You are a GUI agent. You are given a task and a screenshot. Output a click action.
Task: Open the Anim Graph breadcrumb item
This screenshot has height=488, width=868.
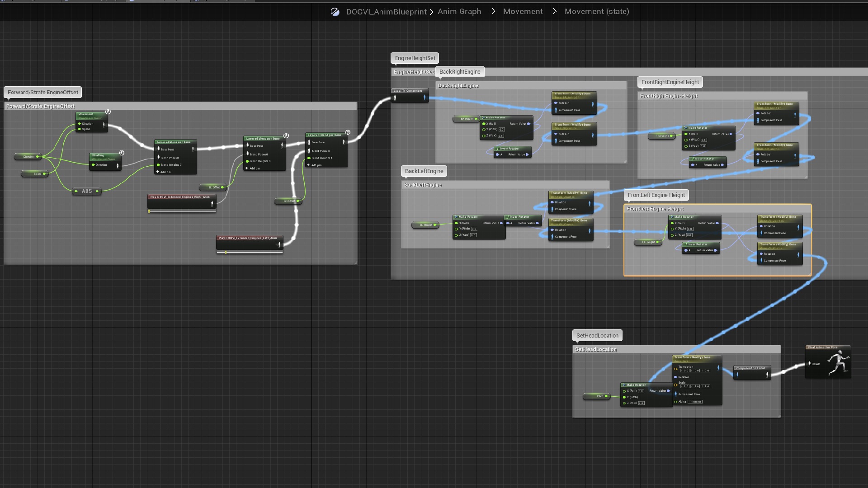coord(459,11)
